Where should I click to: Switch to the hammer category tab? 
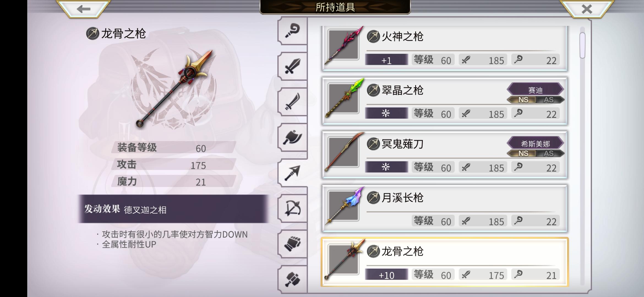tap(292, 279)
